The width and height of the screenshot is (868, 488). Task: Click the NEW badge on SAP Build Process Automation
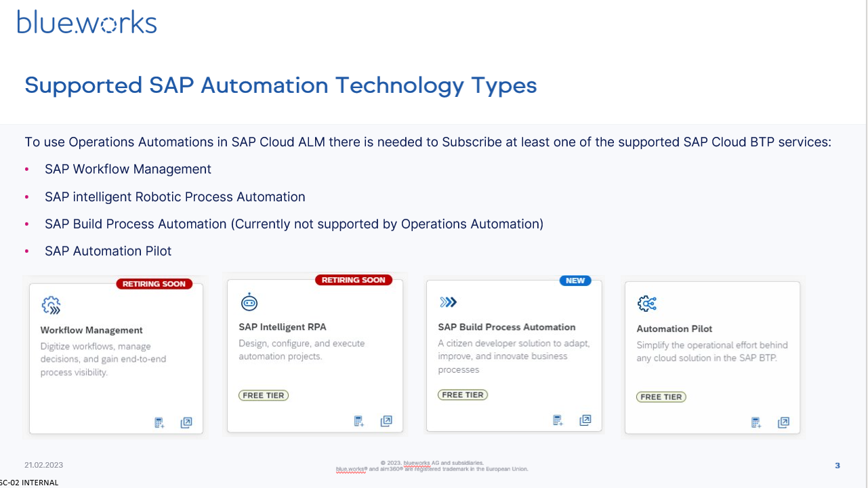(x=575, y=280)
